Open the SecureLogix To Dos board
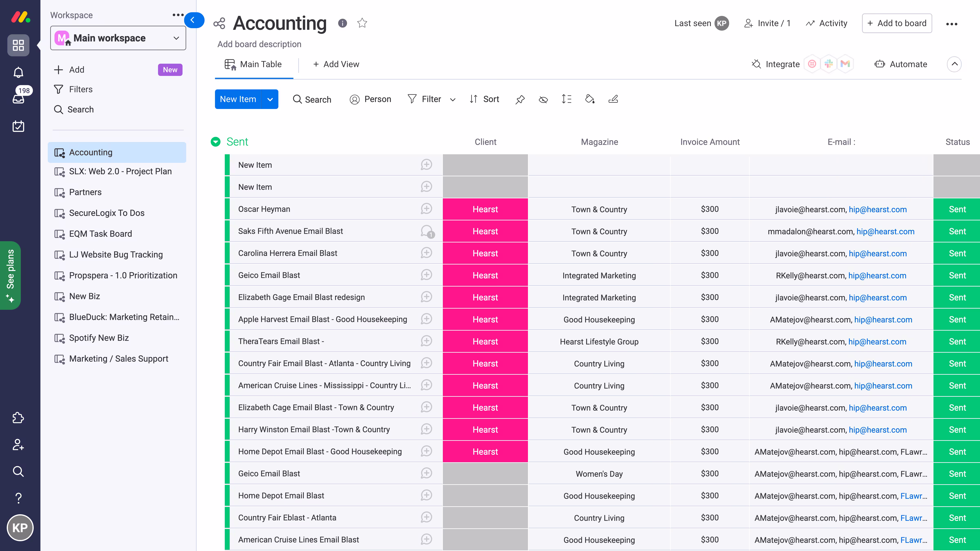980x551 pixels. 107,213
